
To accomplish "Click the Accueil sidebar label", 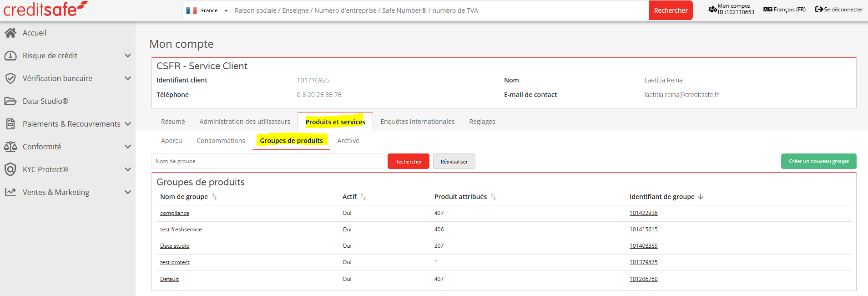I will [x=35, y=33].
